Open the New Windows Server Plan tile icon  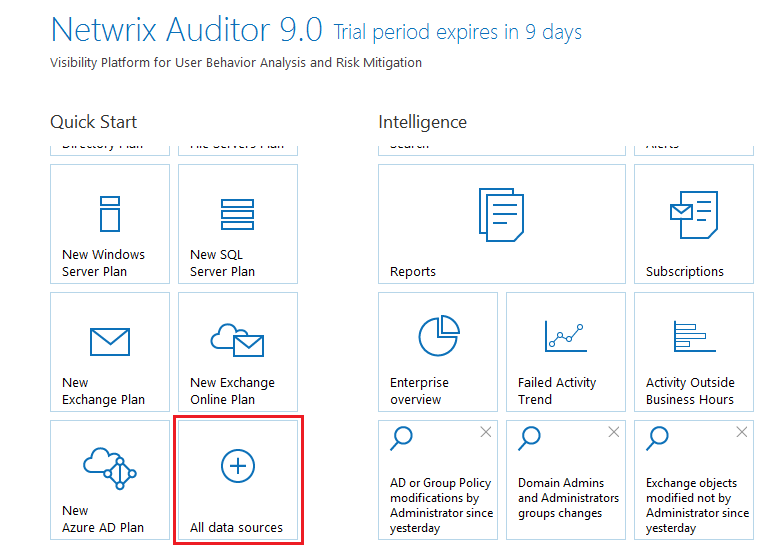[110, 214]
